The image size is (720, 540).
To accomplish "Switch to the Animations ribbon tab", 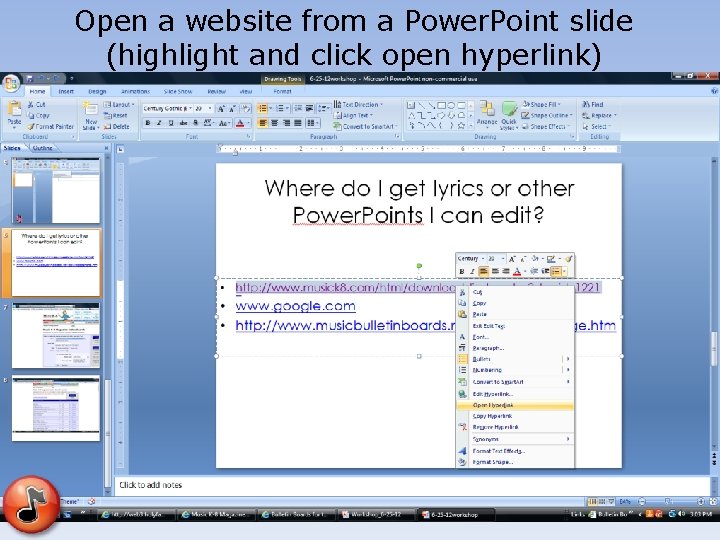I will pos(135,91).
